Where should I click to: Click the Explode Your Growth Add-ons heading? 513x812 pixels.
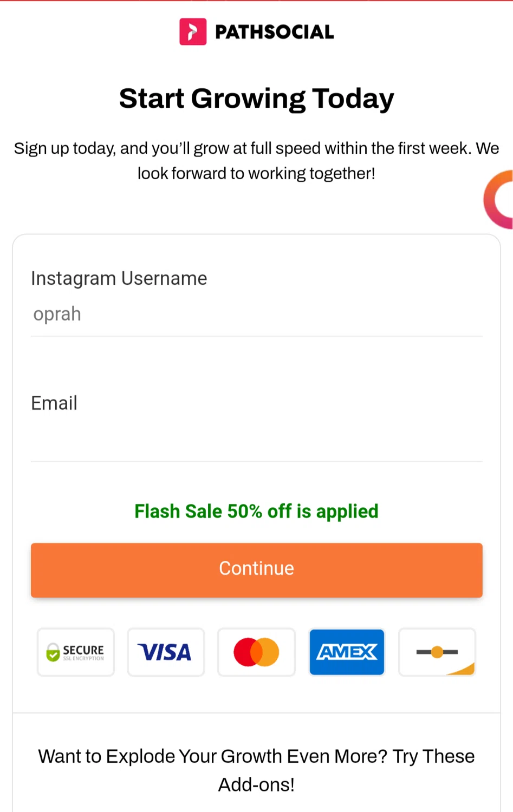(256, 770)
